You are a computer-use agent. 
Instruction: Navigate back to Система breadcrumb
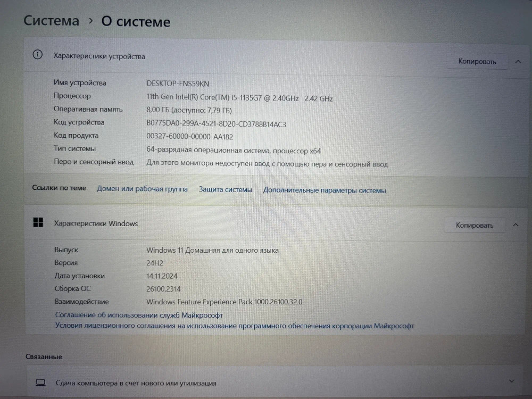pos(51,20)
